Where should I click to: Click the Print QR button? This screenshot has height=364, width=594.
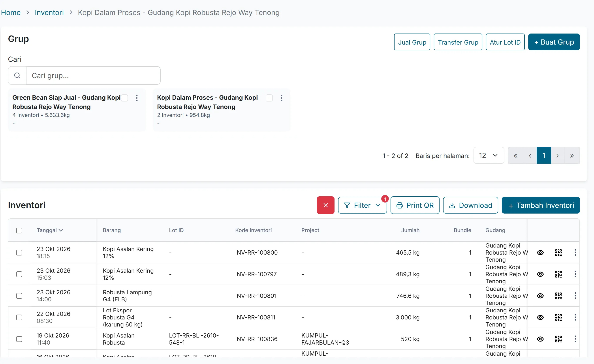pyautogui.click(x=415, y=205)
